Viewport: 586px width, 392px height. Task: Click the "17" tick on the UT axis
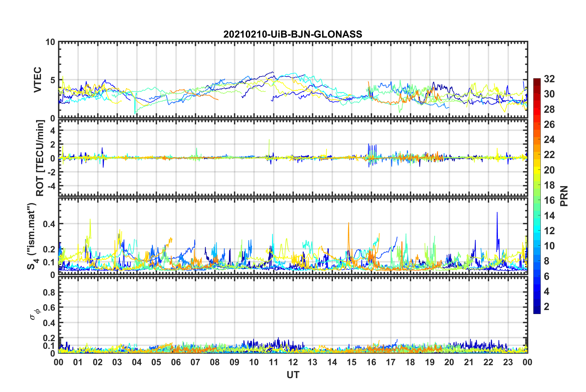(x=391, y=362)
